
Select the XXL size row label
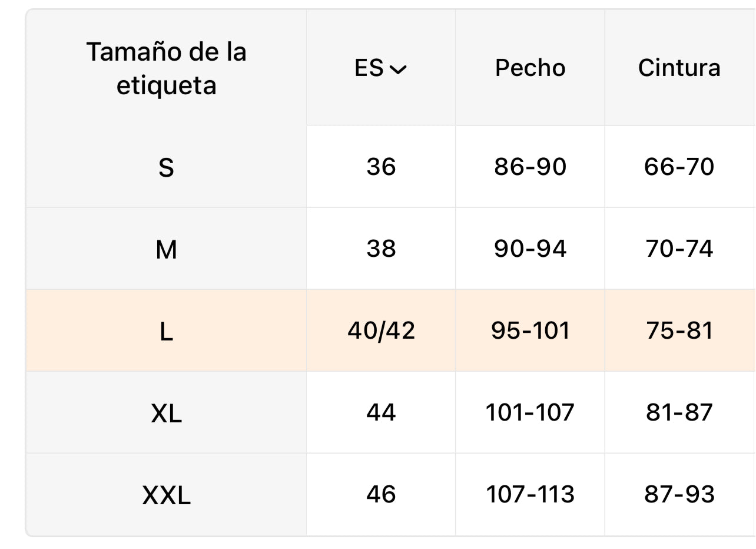[166, 495]
